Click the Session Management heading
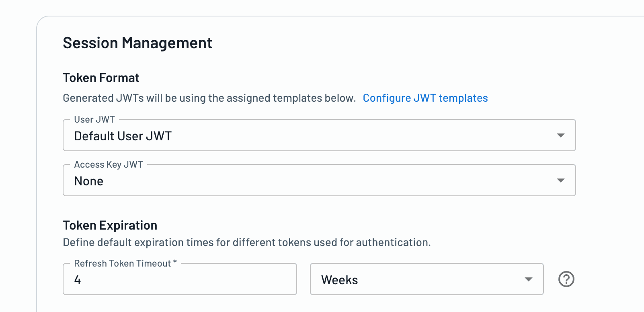Screen dimensions: 644x312 tap(137, 43)
